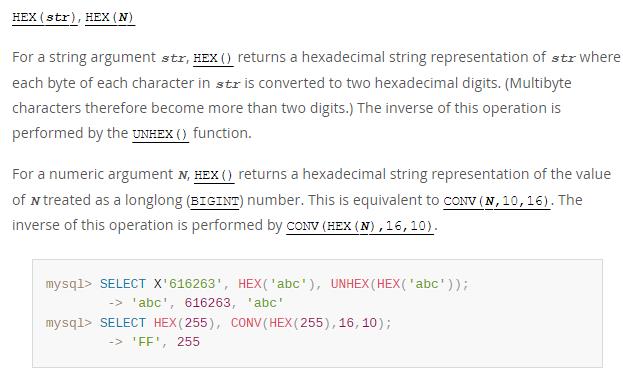Open the CONV(N,10,16) link

click(x=497, y=201)
